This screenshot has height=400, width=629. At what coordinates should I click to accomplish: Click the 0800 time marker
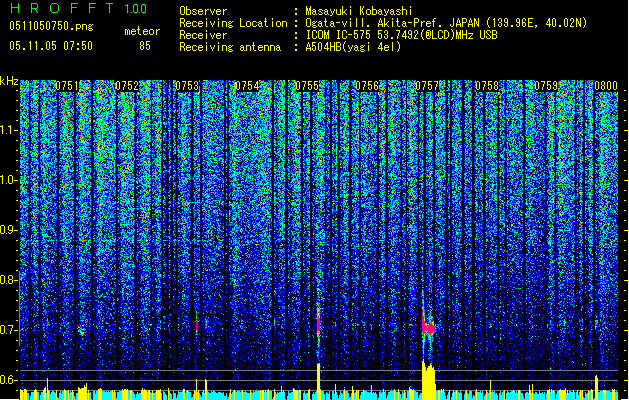coord(606,86)
